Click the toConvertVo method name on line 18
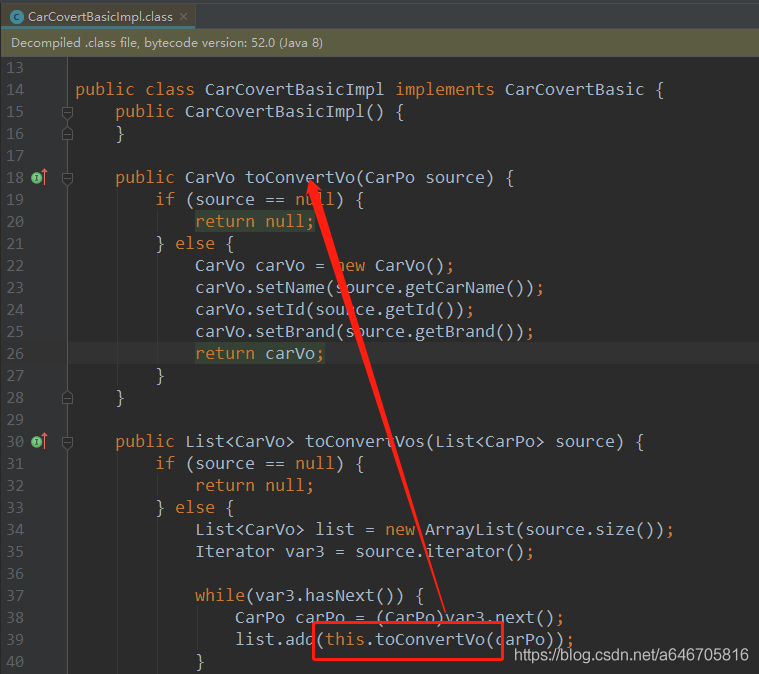This screenshot has height=674, width=759. click(299, 178)
